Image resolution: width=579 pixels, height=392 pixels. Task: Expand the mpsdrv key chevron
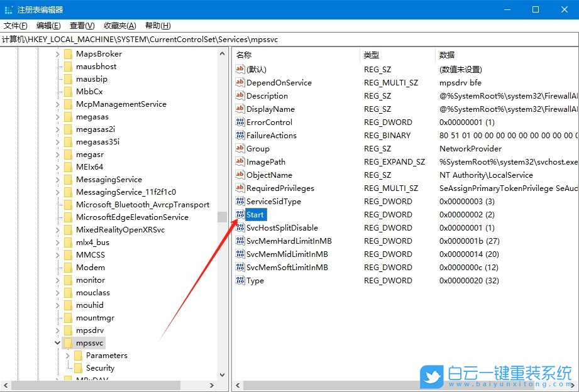58,330
